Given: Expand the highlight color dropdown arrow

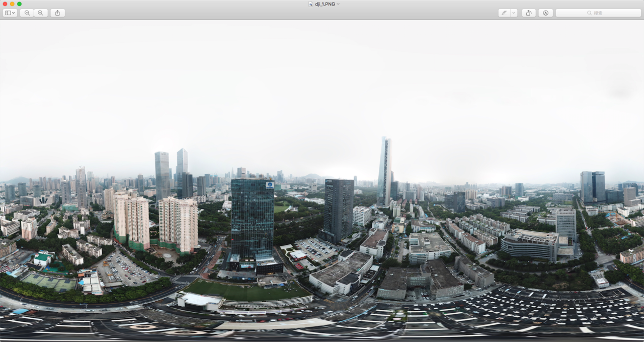Looking at the screenshot, I should click(514, 13).
